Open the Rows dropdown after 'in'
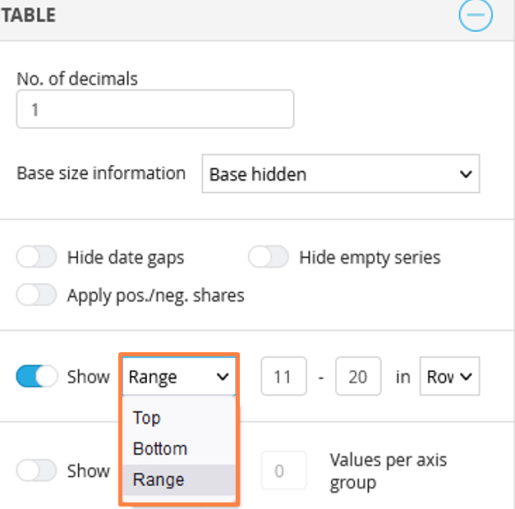The image size is (515, 509). click(450, 376)
